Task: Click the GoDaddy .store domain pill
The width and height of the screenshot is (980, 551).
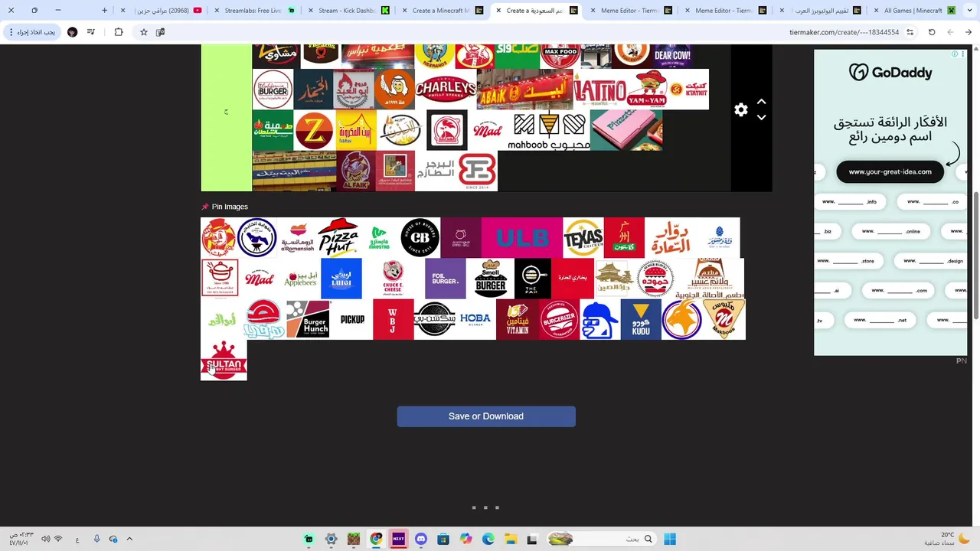Action: 848,261
